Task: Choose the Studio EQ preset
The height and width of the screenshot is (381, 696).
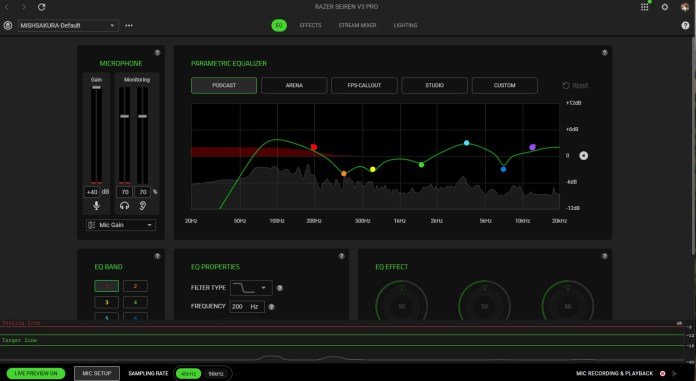Action: [x=434, y=85]
